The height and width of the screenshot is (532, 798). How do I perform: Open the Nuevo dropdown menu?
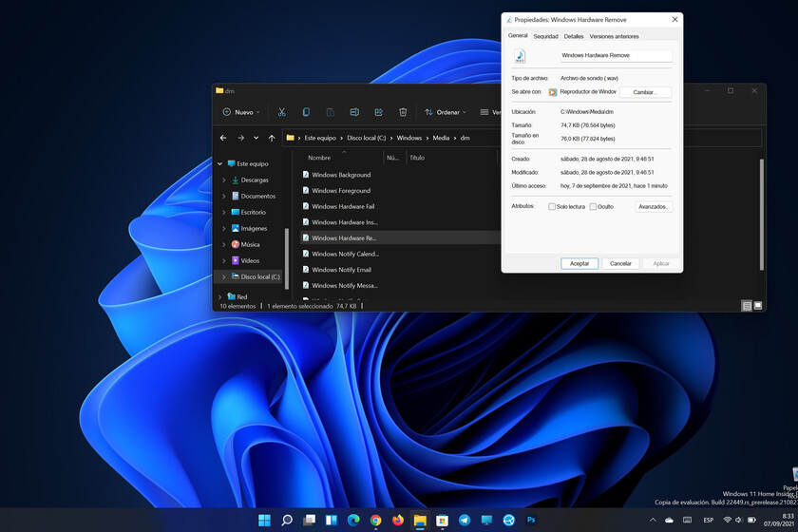click(x=241, y=112)
